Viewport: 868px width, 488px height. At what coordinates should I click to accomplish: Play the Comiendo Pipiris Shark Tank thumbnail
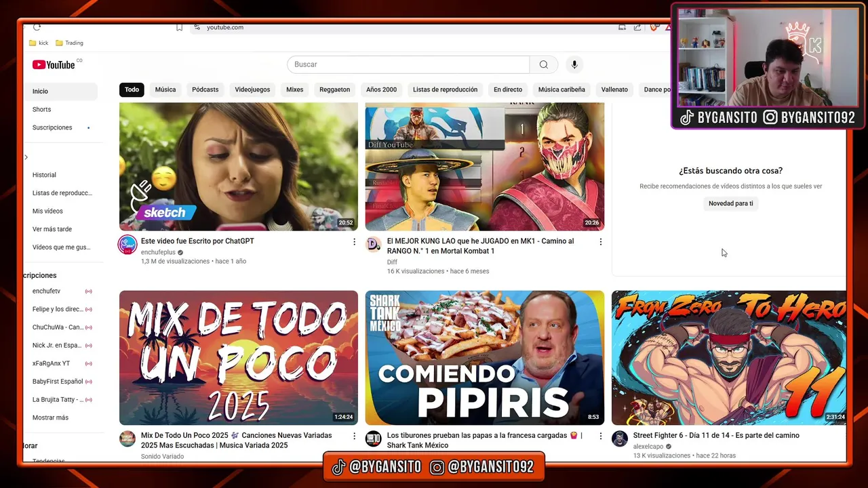485,358
